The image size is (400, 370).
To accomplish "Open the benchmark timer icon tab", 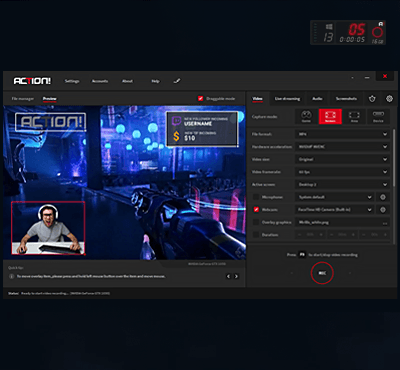I will point(372,99).
